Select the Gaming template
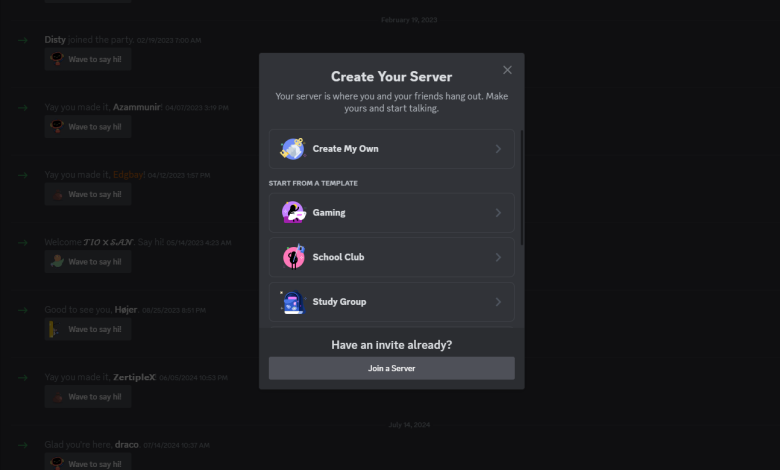 click(x=391, y=213)
